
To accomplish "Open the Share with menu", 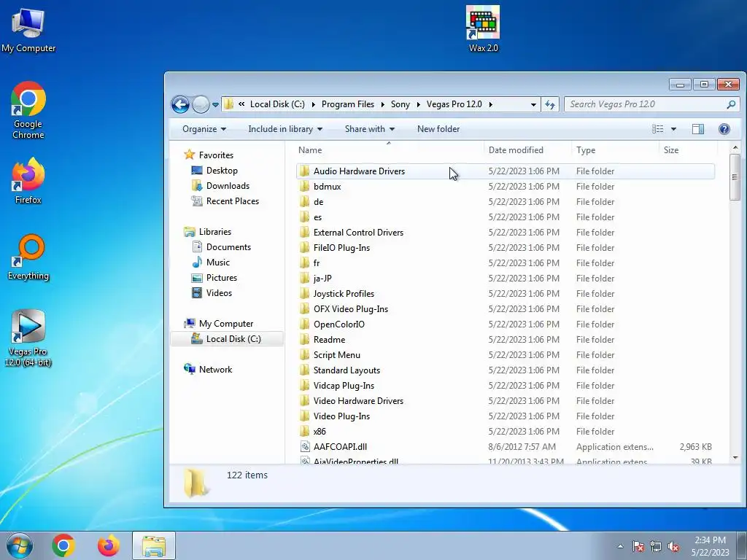I will [x=370, y=129].
